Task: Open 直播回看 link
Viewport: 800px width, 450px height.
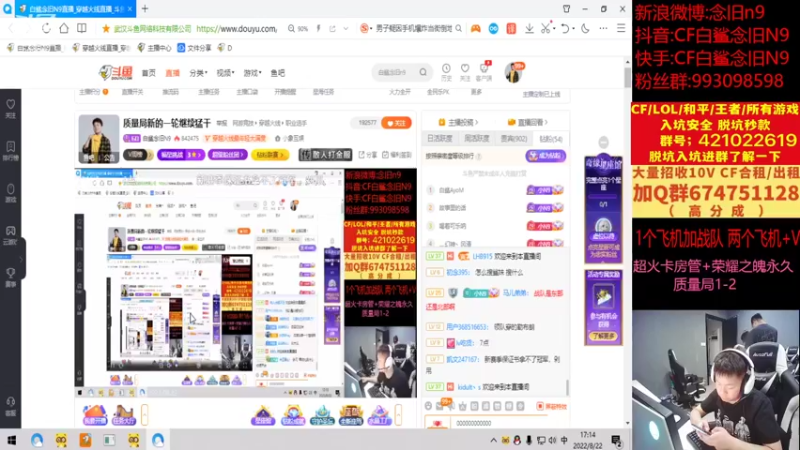Action: (x=528, y=122)
